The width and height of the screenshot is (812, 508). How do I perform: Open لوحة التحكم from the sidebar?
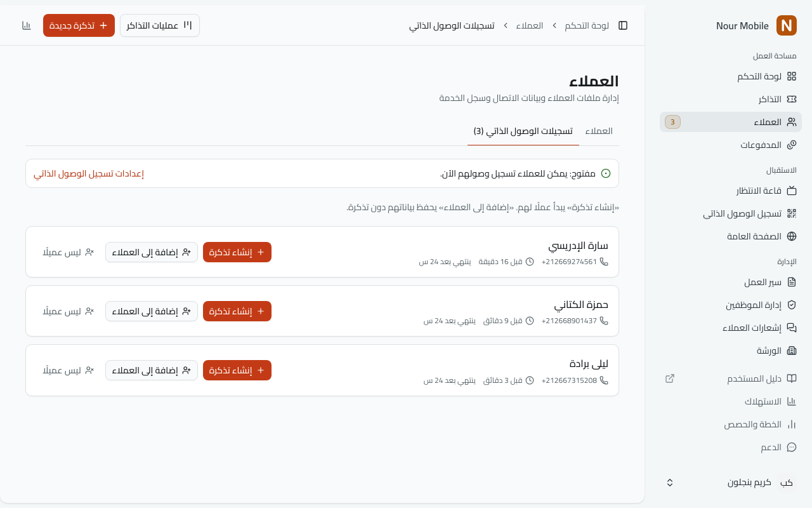tap(731, 76)
